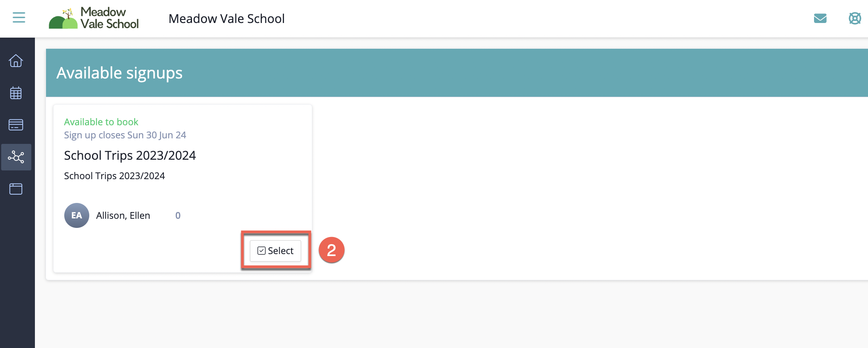Go to the Home sidebar icon
This screenshot has width=868, height=348.
[16, 61]
